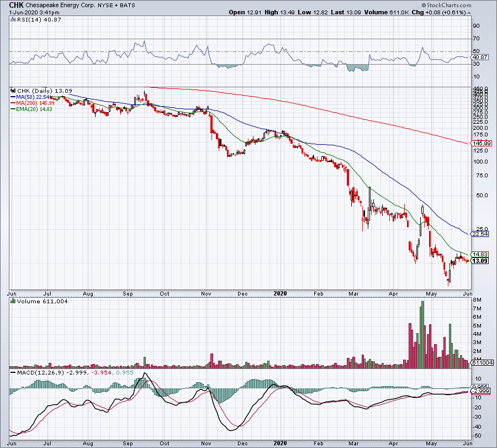The width and height of the screenshot is (497, 448).
Task: Click the CHK ticker symbol title
Action: click(x=17, y=6)
